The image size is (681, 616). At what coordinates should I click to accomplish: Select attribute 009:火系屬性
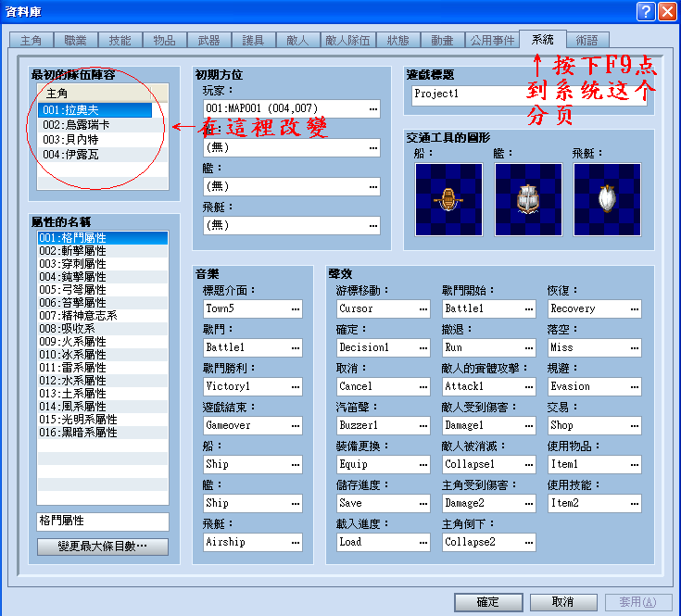[x=103, y=342]
